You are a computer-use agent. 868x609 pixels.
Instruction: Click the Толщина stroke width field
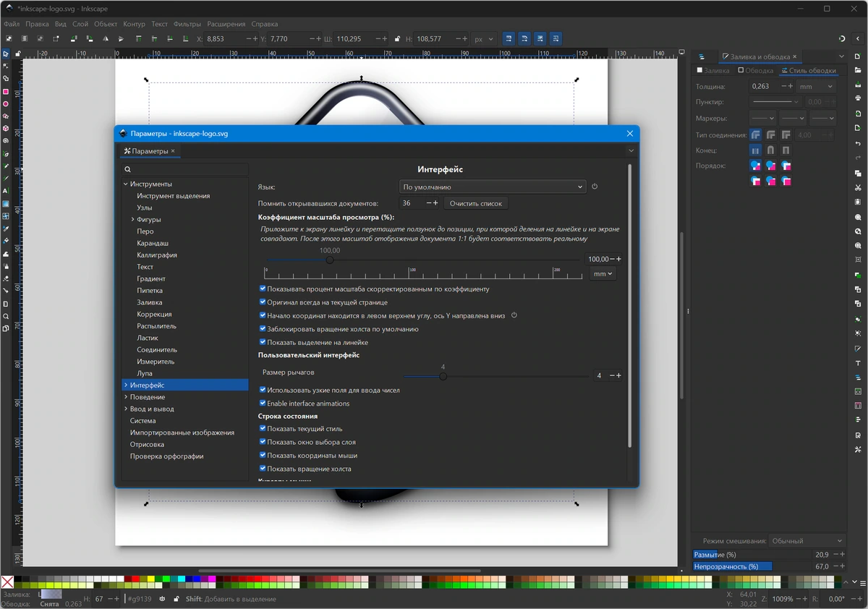point(764,86)
